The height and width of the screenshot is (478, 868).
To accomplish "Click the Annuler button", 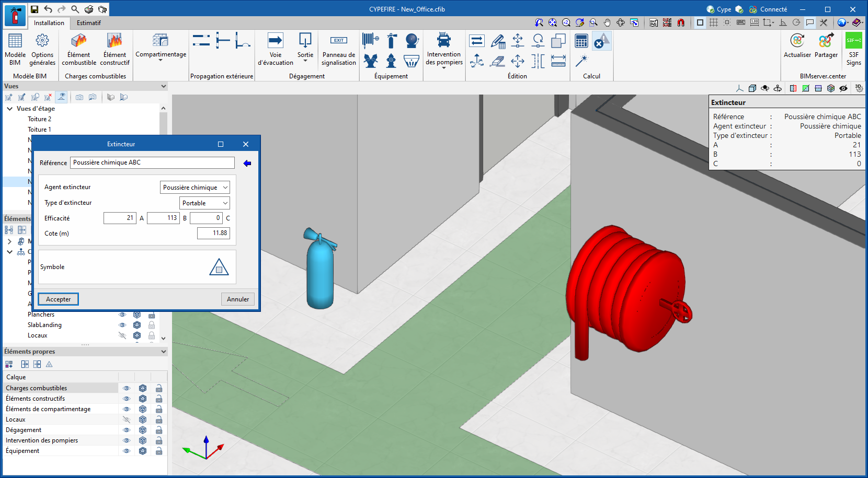I will pos(238,299).
